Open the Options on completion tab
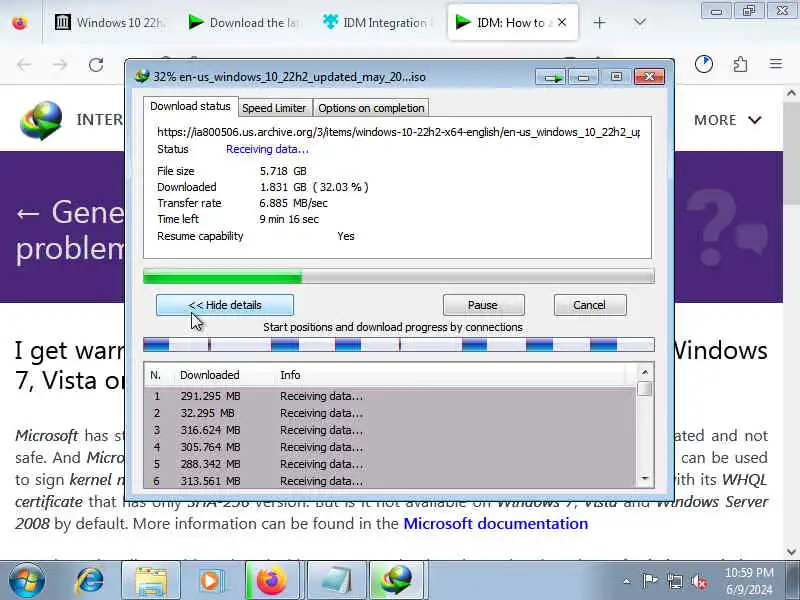800x600 pixels. 371,108
